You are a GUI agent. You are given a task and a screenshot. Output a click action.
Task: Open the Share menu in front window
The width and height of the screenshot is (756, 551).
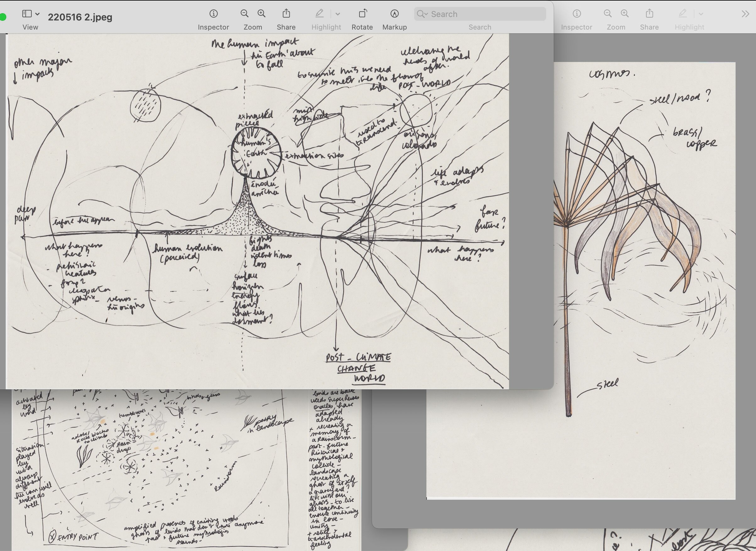[286, 14]
